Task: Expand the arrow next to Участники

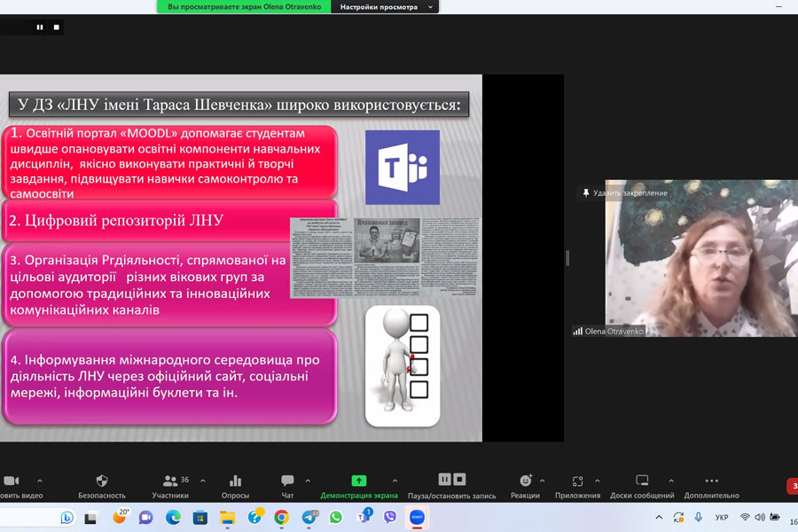Action: (x=203, y=481)
